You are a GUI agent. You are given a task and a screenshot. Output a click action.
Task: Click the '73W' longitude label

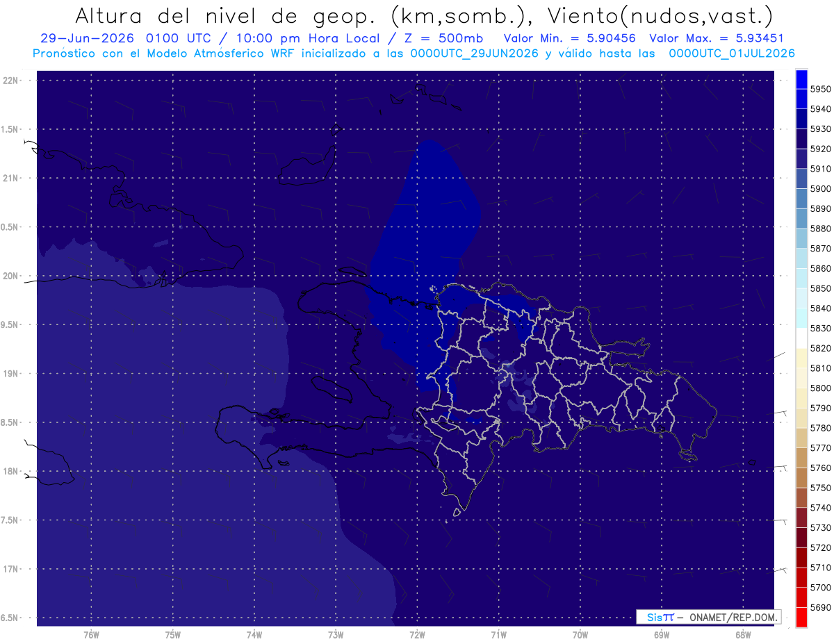pyautogui.click(x=336, y=635)
